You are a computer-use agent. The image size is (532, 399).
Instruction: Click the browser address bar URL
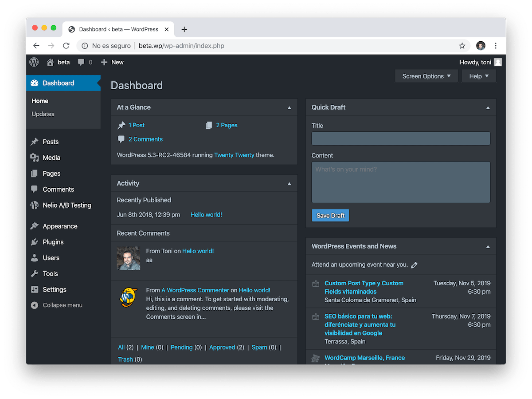(181, 46)
